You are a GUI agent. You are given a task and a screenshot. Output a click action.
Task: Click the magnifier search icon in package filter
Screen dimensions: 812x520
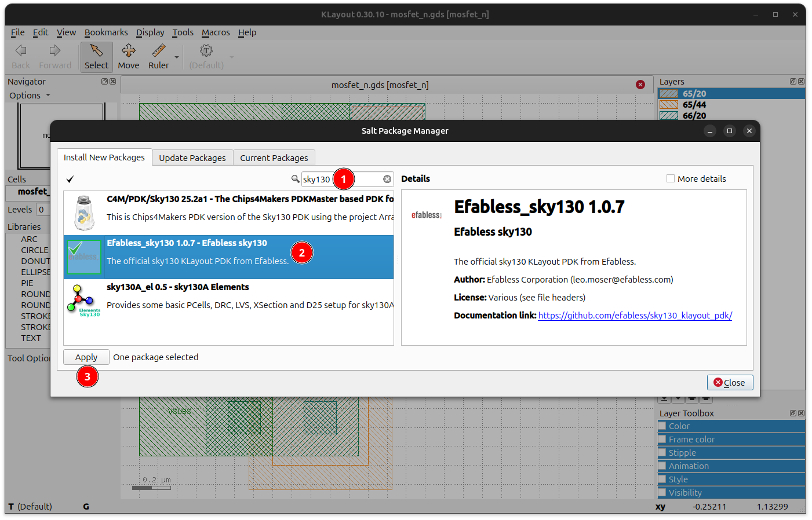tap(295, 179)
